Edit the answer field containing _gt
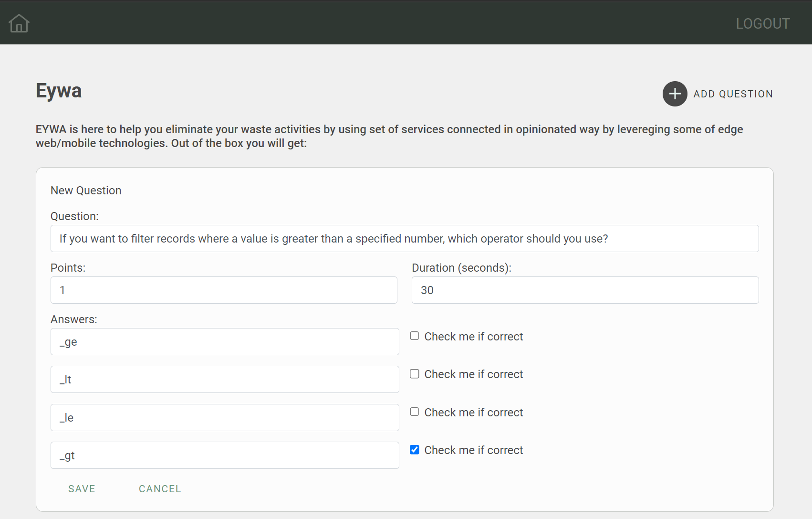Image resolution: width=812 pixels, height=519 pixels. coord(225,455)
